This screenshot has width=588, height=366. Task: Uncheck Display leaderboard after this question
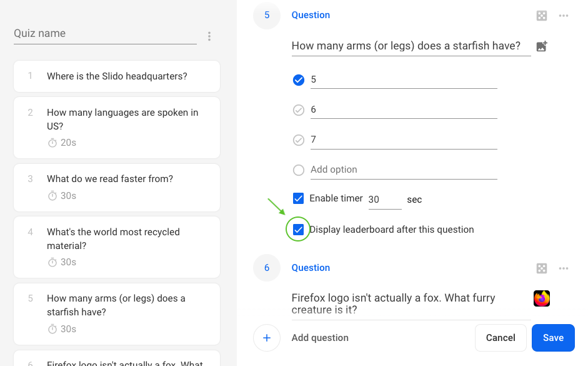298,230
